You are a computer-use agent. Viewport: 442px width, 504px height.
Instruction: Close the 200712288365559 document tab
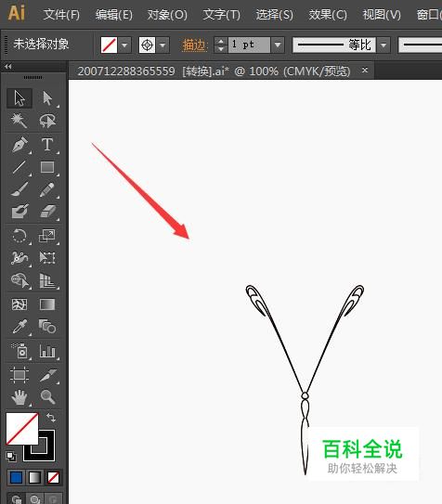point(365,70)
